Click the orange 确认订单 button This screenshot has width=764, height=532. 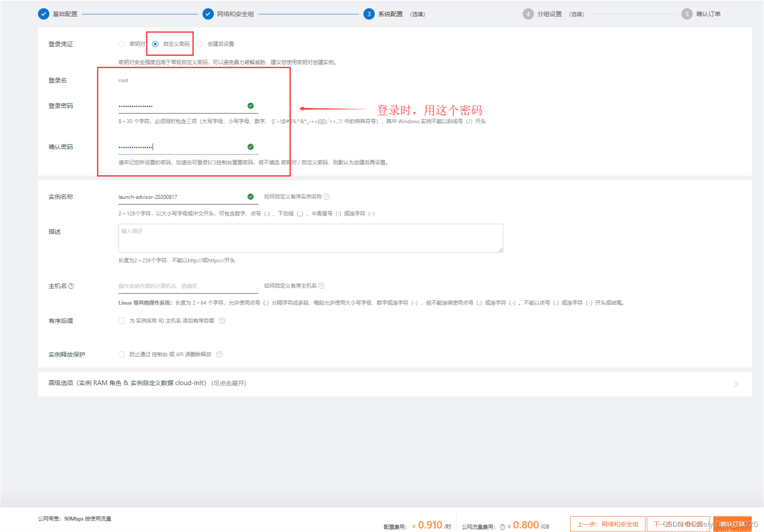pos(732,524)
